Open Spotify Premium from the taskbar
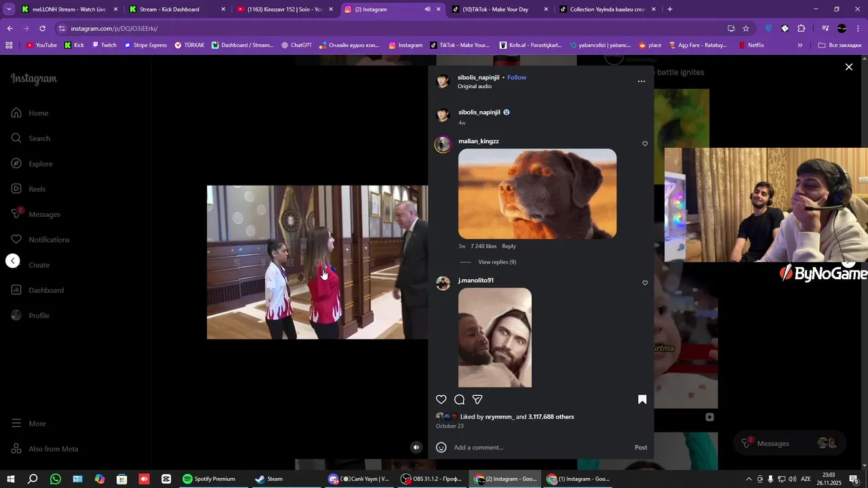868x488 pixels. pos(209,479)
